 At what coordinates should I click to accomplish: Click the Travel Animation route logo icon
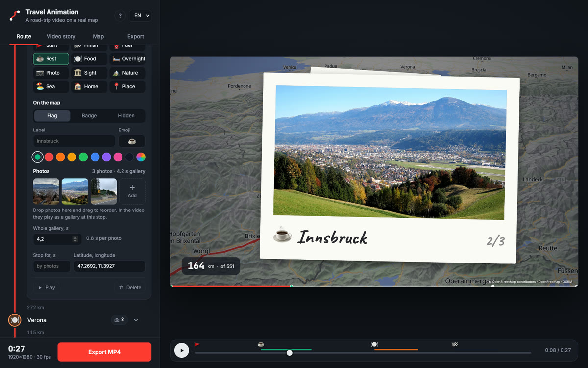tap(15, 16)
